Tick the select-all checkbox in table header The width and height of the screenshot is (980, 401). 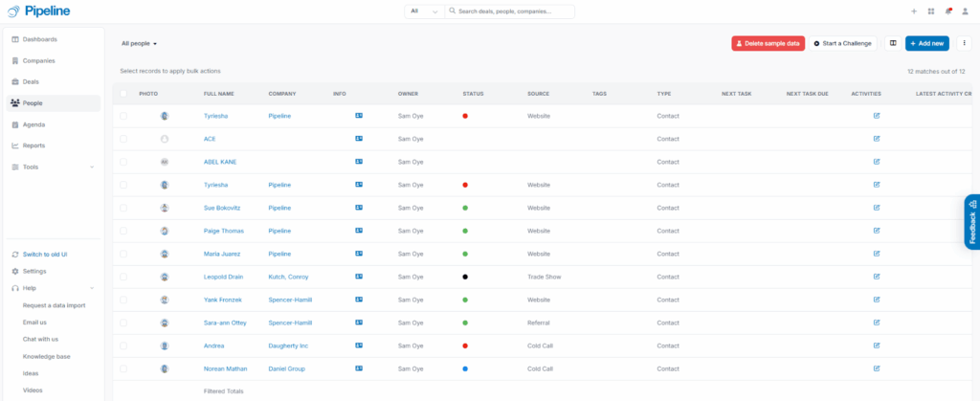(123, 94)
